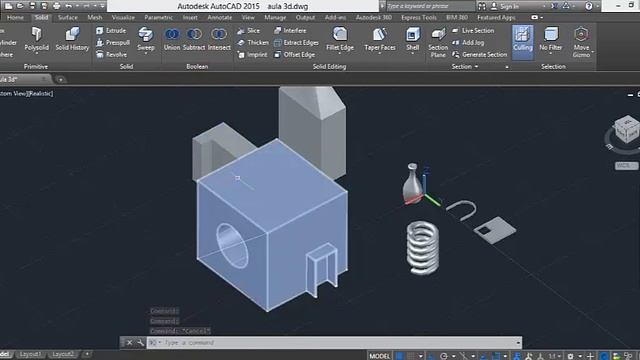The height and width of the screenshot is (360, 640).
Task: Open the WCS coordinate system dropdown
Action: [x=626, y=166]
